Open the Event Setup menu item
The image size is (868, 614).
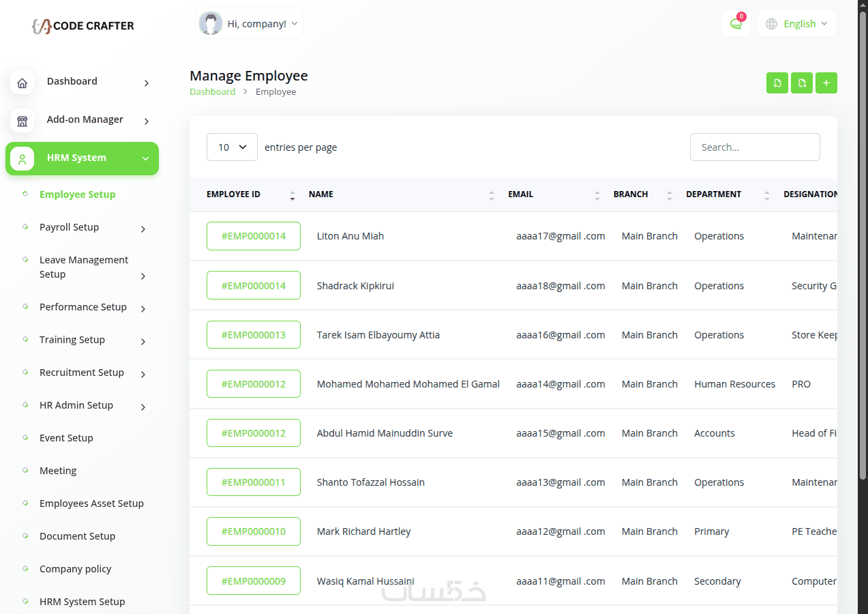[x=66, y=438]
